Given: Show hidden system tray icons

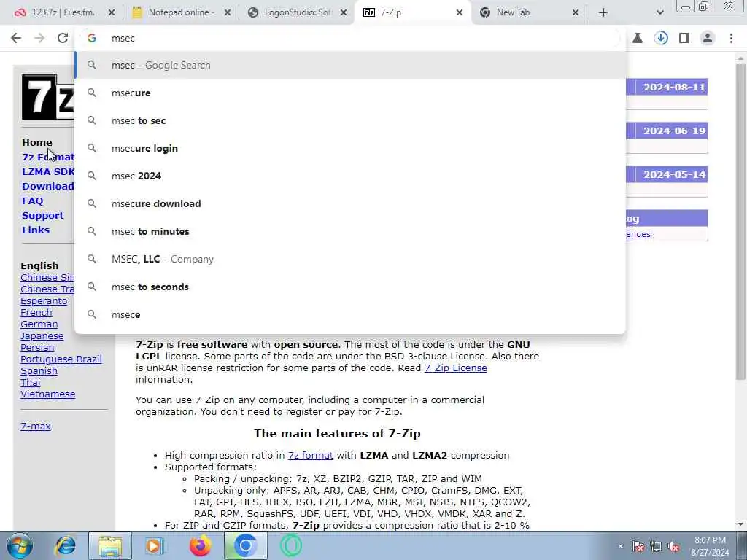Looking at the screenshot, I should click(x=620, y=547).
